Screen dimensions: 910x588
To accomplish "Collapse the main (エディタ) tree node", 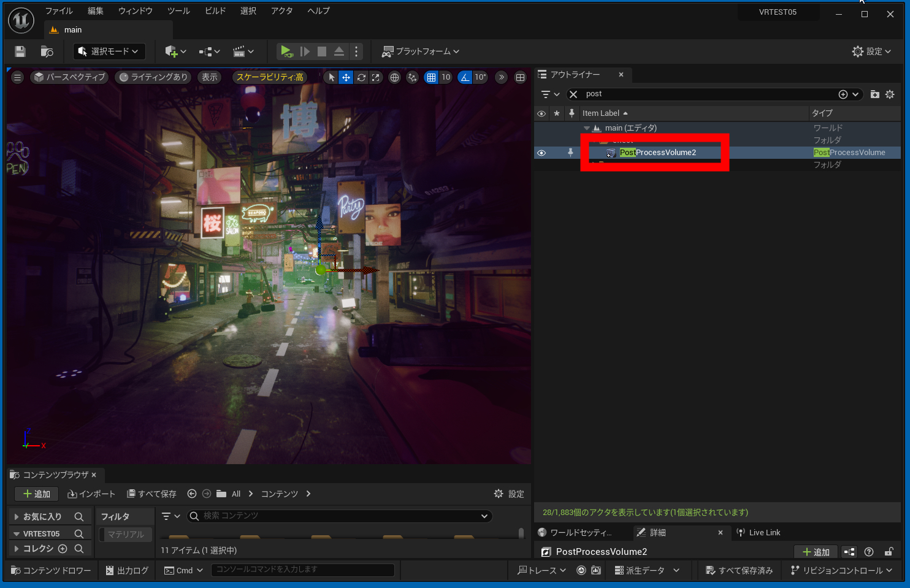I will point(587,128).
